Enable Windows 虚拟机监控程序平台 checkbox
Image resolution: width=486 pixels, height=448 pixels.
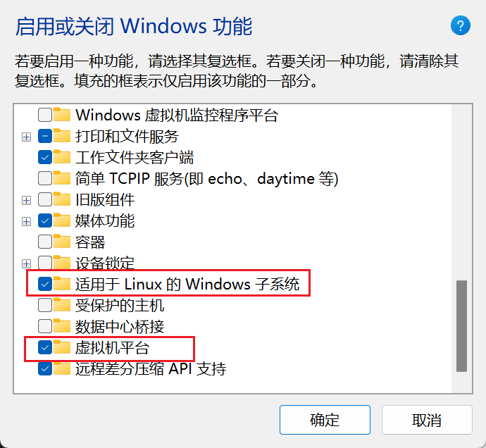(45, 115)
